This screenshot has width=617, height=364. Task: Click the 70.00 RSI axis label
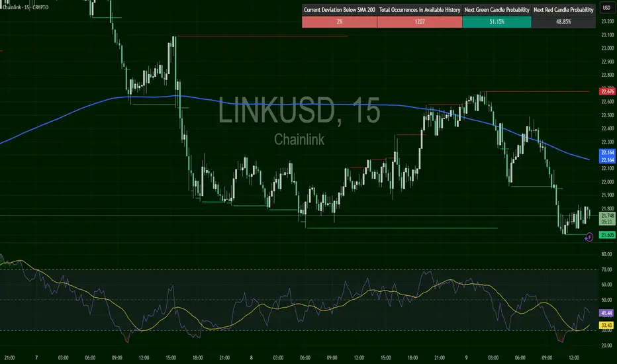(x=606, y=269)
